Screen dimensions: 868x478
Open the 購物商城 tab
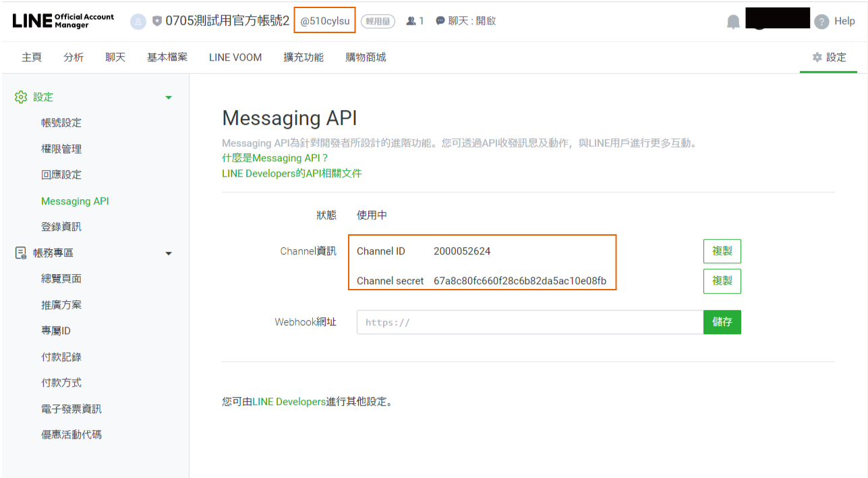coord(366,57)
